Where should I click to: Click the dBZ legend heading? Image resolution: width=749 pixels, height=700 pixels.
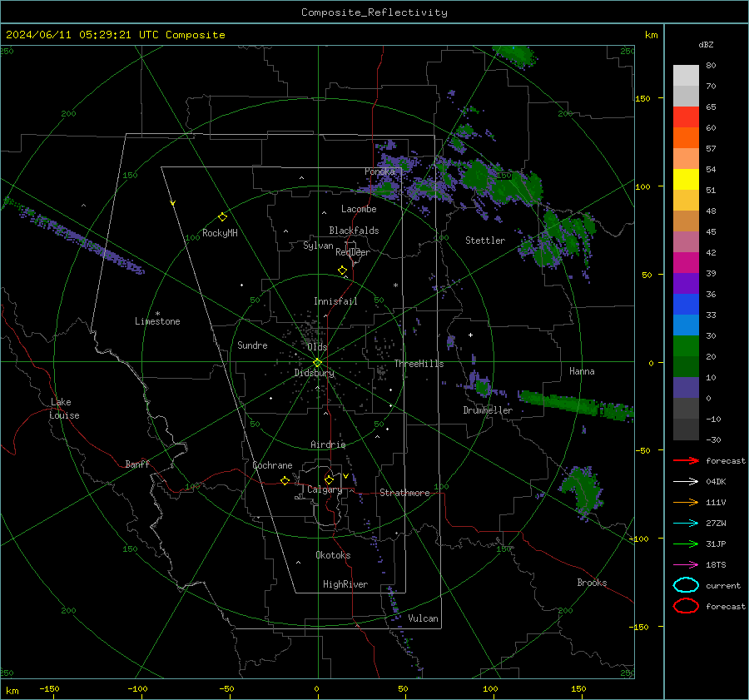pos(706,44)
